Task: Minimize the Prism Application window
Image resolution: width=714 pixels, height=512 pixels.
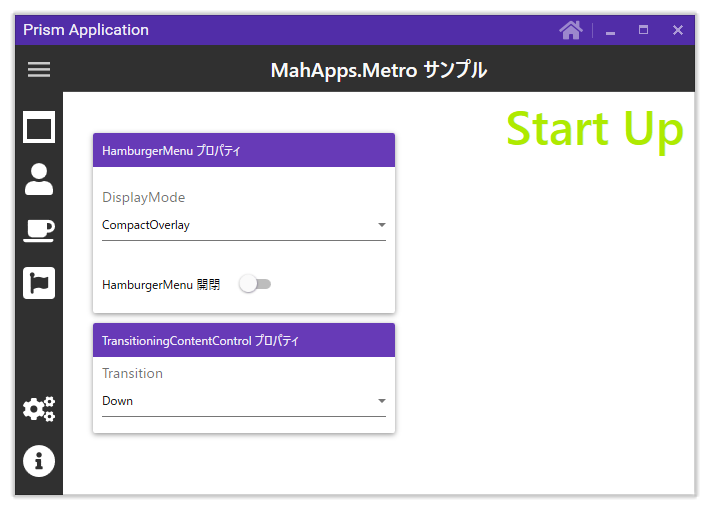Action: coord(611,31)
